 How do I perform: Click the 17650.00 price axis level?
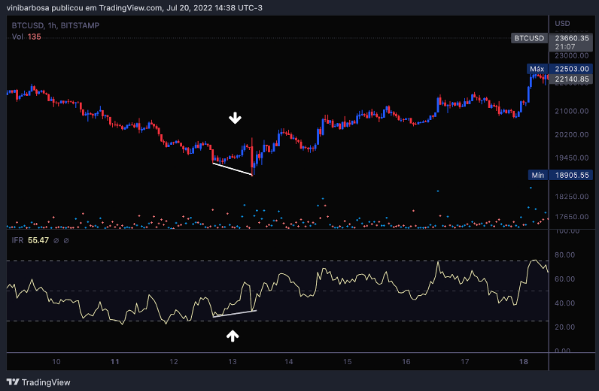tap(571, 217)
